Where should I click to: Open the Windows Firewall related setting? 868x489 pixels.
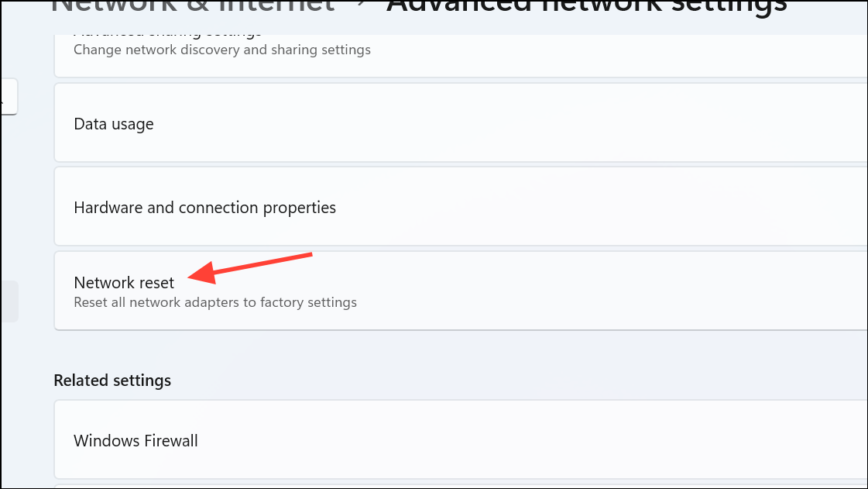pyautogui.click(x=461, y=439)
